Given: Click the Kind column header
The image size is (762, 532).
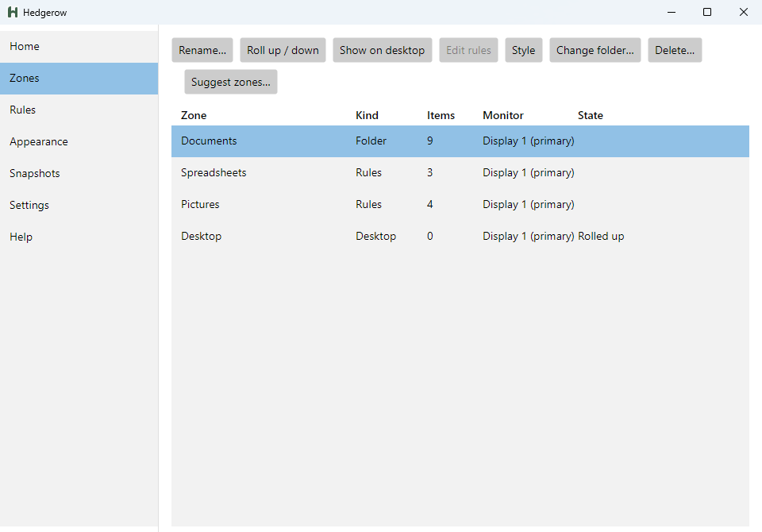Looking at the screenshot, I should click(x=367, y=115).
